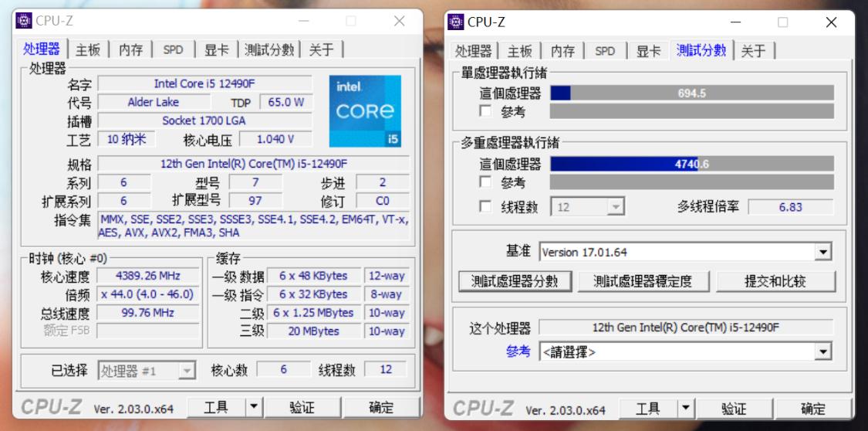Tick the 线程数 checkbox

(485, 207)
